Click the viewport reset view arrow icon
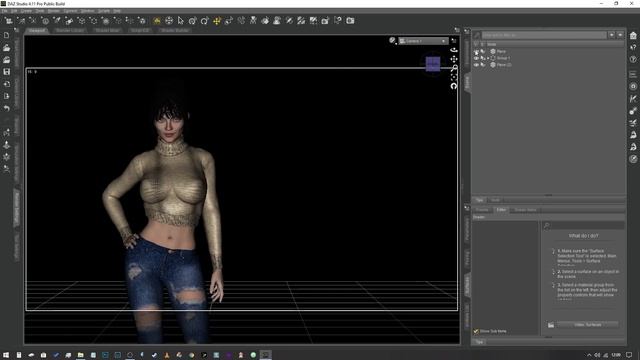640x360 pixels. pyautogui.click(x=454, y=86)
